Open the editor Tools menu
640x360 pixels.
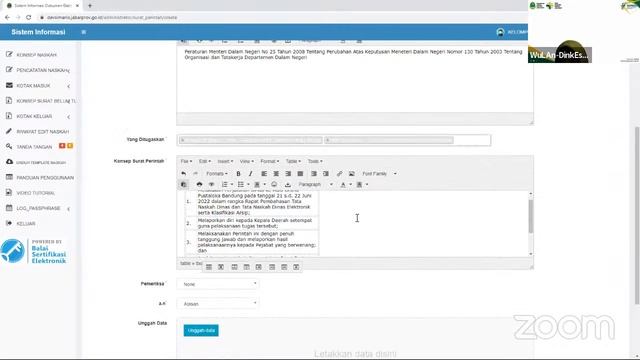(315, 161)
